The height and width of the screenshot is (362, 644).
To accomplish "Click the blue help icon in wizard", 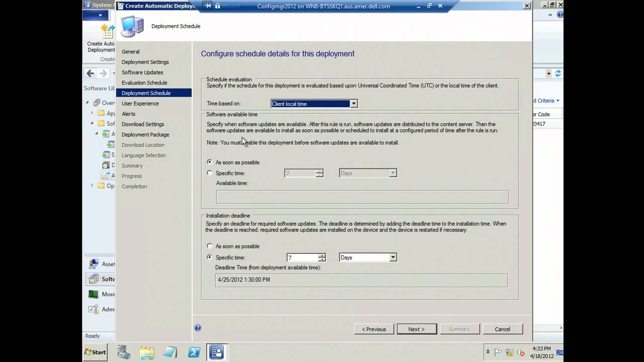I will (x=198, y=328).
